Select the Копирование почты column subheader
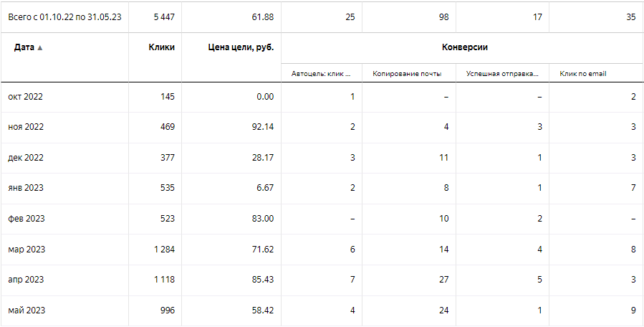Screen dimensions: 644x327 coord(407,73)
